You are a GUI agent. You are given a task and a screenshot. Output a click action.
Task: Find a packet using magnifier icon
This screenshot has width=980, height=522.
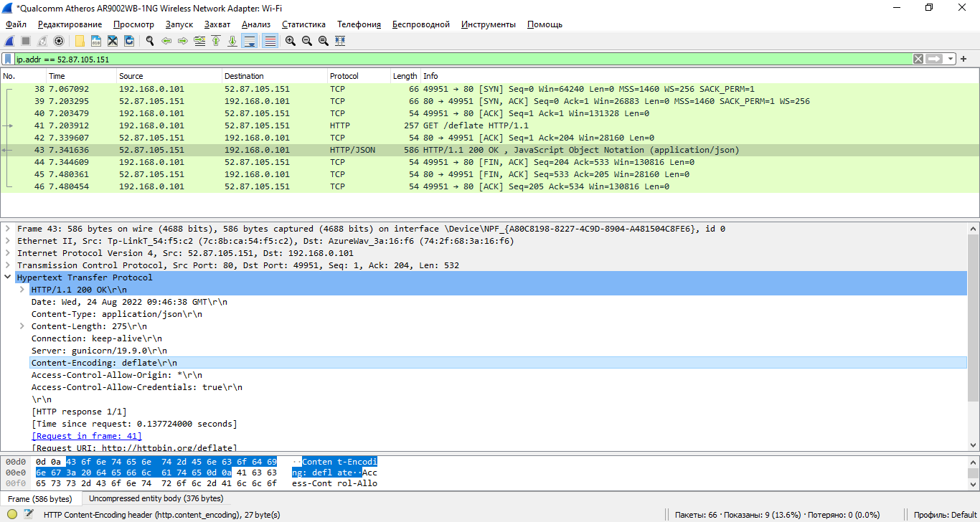(x=150, y=41)
